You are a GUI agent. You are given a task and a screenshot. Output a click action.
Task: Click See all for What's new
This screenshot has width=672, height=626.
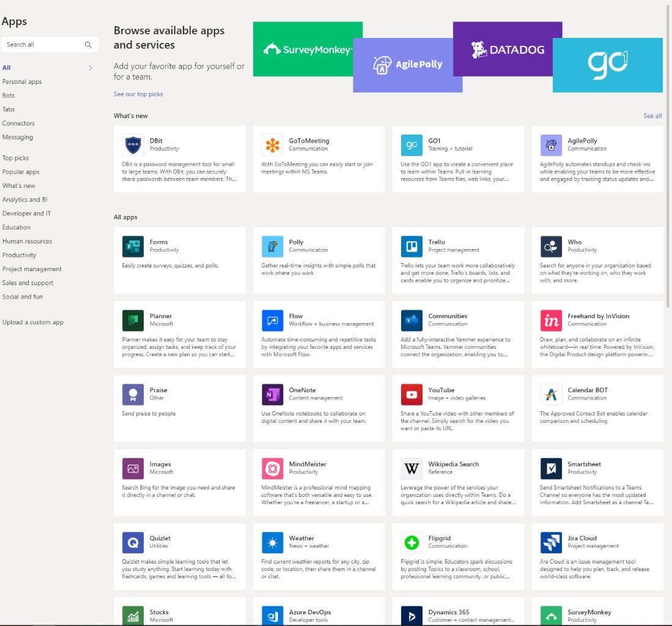click(652, 116)
